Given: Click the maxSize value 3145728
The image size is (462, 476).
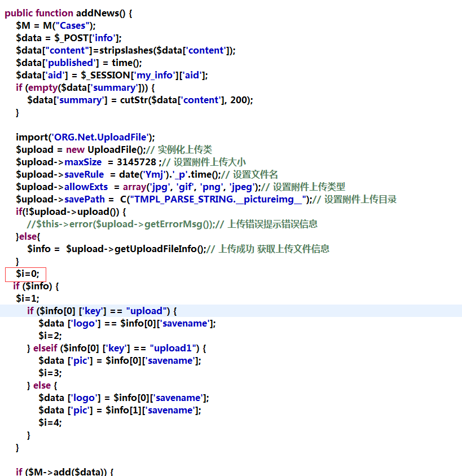Looking at the screenshot, I should click(136, 162).
